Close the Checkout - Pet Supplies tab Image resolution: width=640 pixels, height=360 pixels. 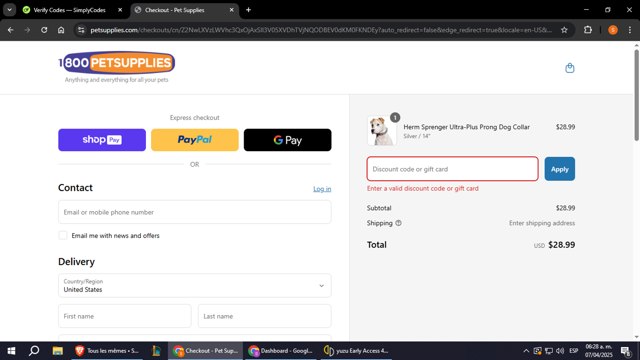231,10
